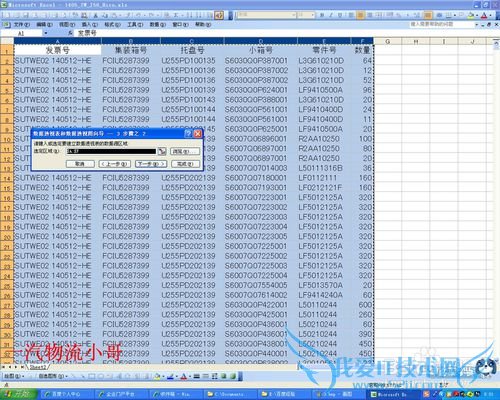
Task: Click header cell 托盘号
Action: tap(192, 50)
